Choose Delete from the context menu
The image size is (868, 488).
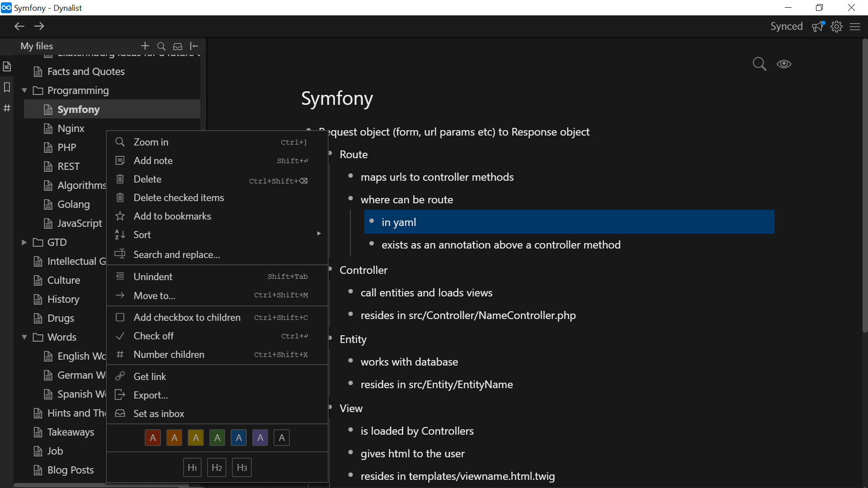217,179
